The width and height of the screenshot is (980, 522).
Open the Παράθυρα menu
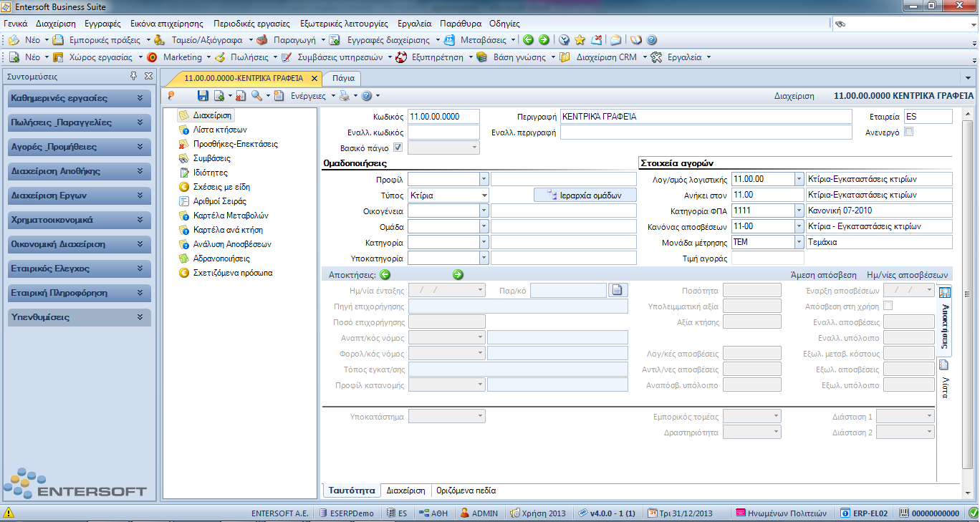[461, 24]
